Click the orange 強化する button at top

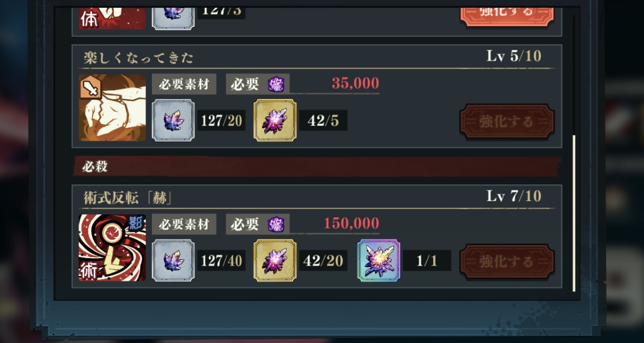[x=507, y=15]
